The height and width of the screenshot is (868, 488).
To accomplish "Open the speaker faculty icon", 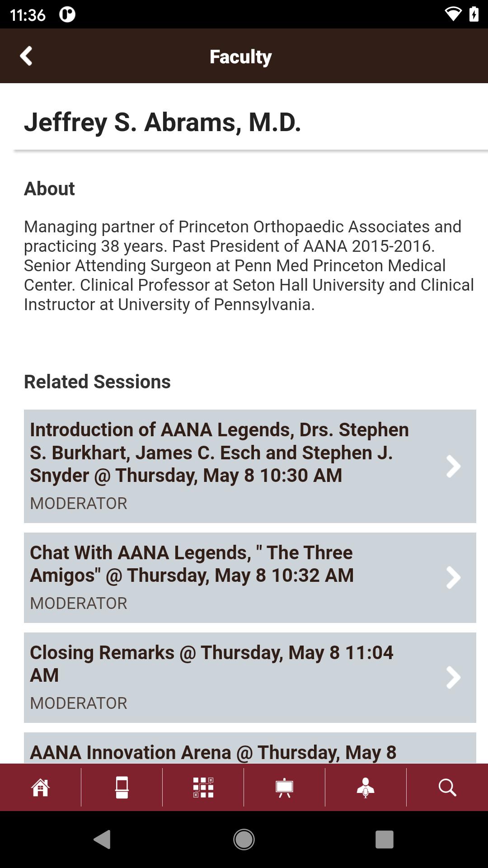I will pos(366,788).
